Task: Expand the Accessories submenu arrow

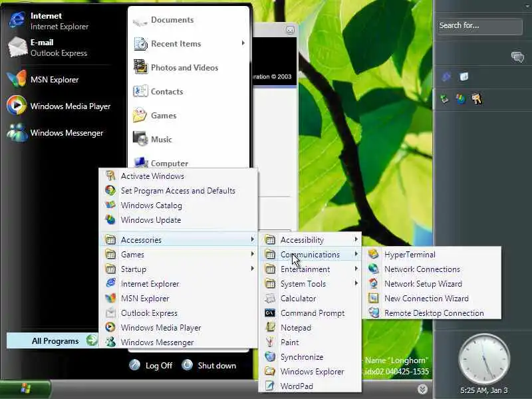Action: [x=253, y=239]
